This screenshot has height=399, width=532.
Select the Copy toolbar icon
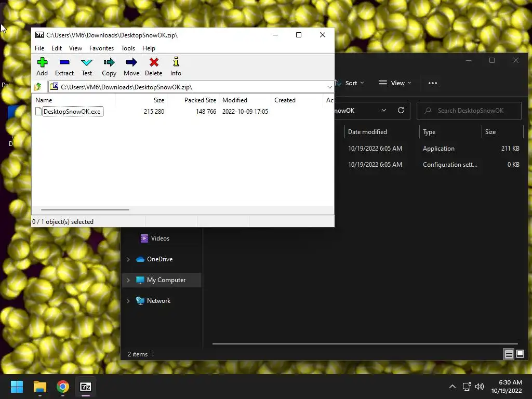pyautogui.click(x=109, y=66)
